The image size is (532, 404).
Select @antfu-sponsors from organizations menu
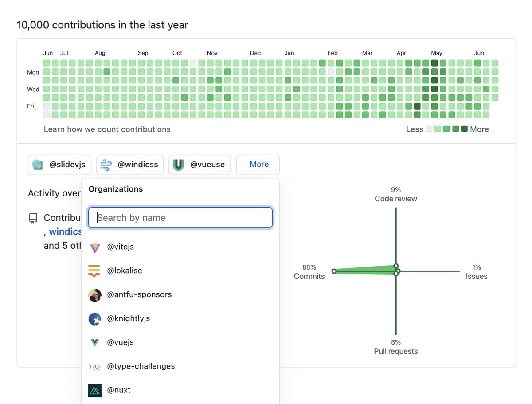pos(180,295)
